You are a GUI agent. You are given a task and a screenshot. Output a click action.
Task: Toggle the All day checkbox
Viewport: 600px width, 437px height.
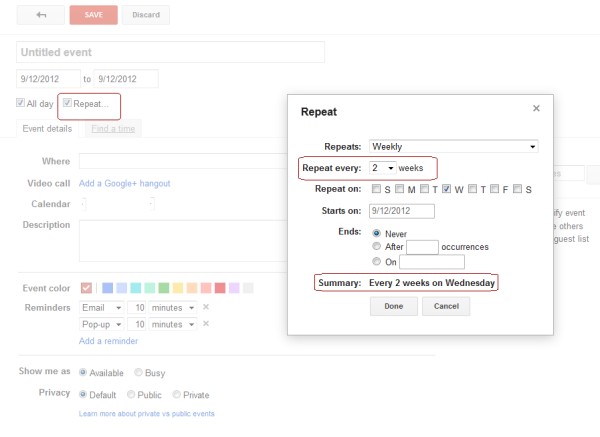(21, 103)
